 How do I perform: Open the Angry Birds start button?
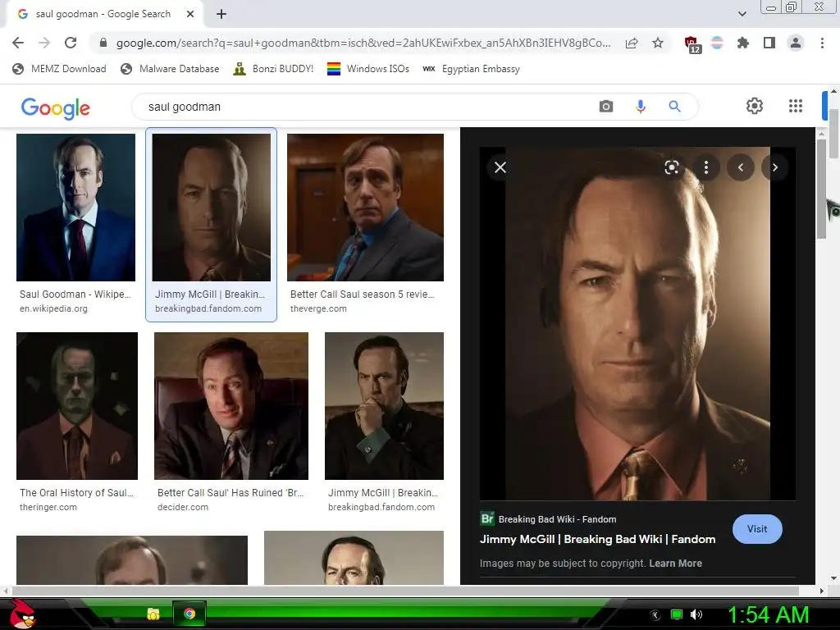pyautogui.click(x=22, y=614)
